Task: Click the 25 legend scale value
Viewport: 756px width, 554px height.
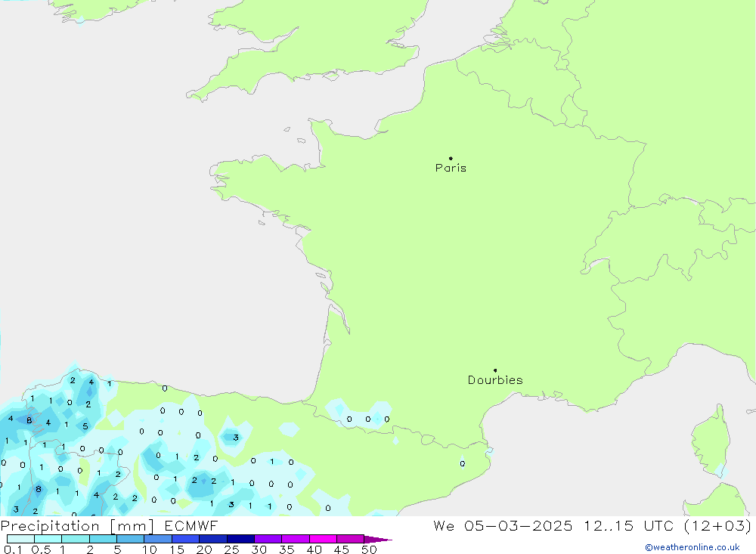Action: pyautogui.click(x=232, y=549)
